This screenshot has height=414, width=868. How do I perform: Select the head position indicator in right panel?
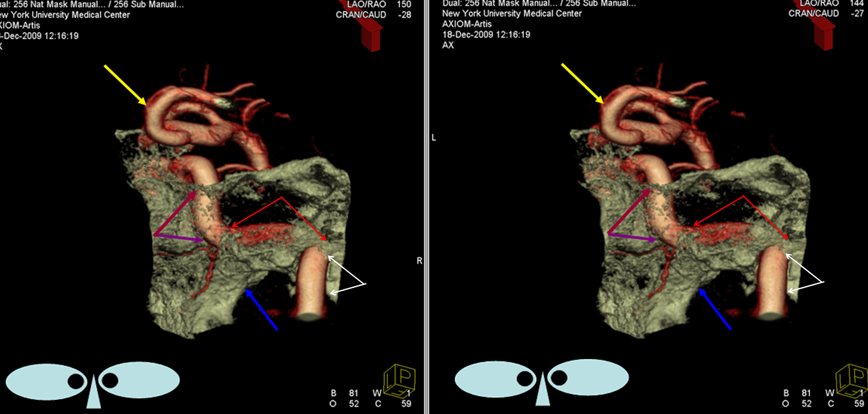click(541, 383)
